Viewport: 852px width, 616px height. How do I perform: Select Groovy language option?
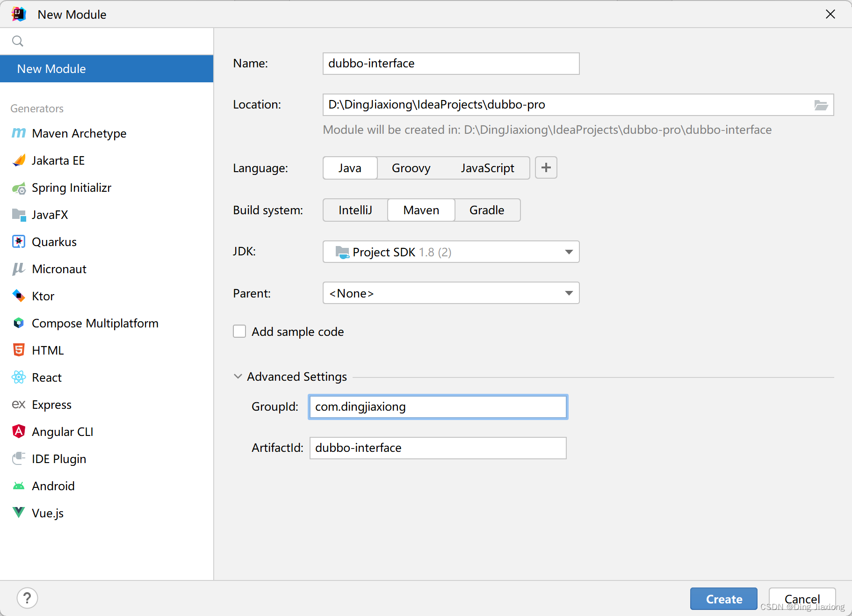411,168
